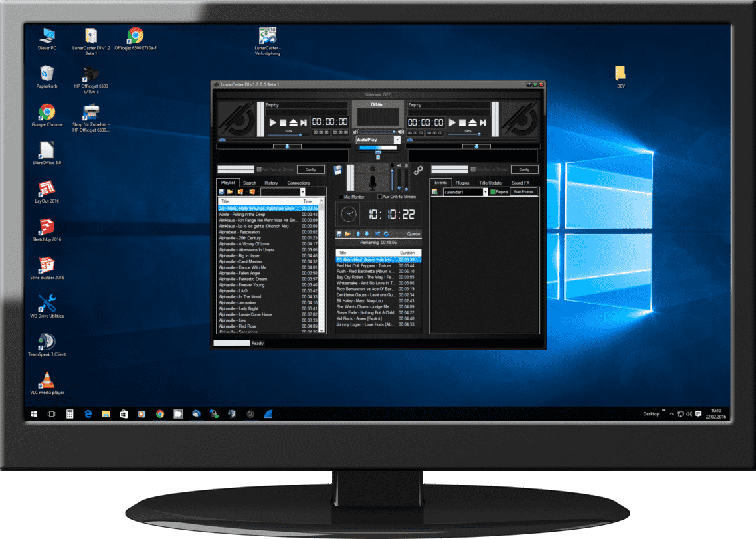Move queue item down with blue arrow

point(367,233)
